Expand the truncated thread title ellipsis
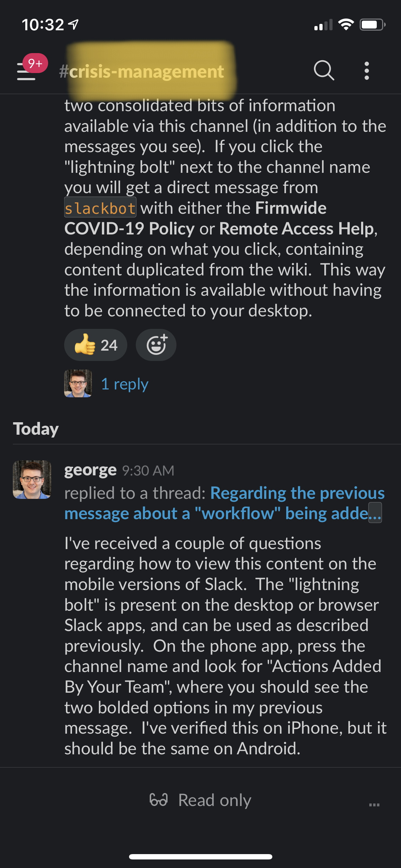This screenshot has height=868, width=401. [x=375, y=513]
